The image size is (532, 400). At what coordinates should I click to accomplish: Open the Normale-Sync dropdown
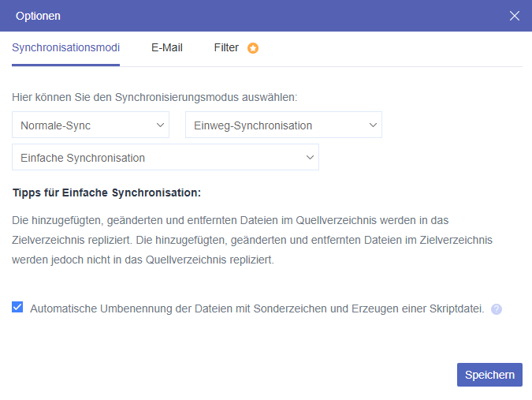(x=91, y=125)
